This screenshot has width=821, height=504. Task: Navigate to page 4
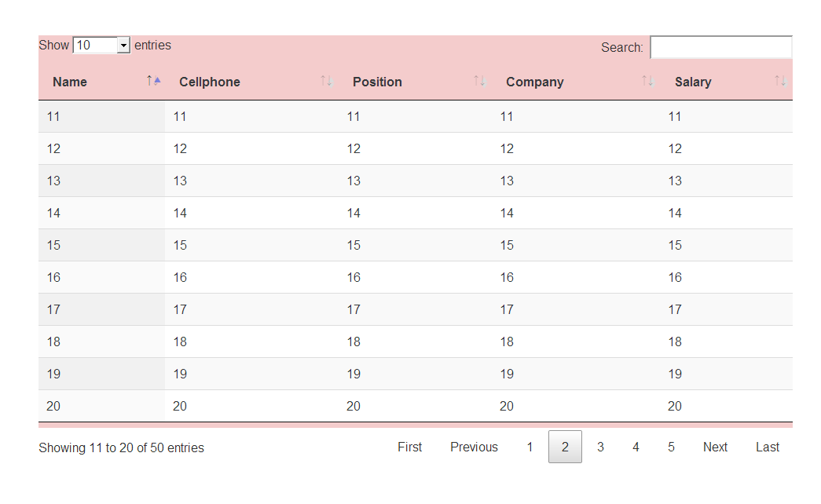(636, 447)
